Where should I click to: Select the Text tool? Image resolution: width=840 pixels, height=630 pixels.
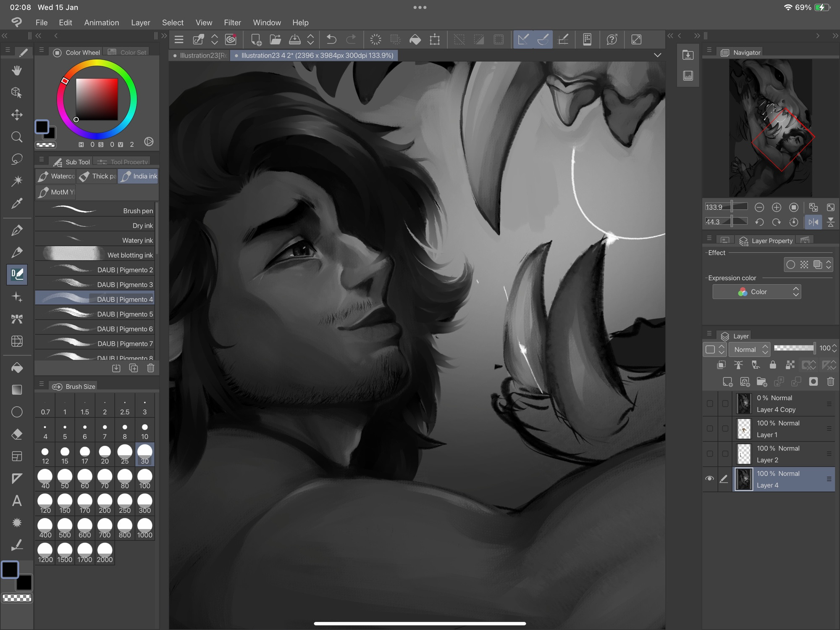17,501
